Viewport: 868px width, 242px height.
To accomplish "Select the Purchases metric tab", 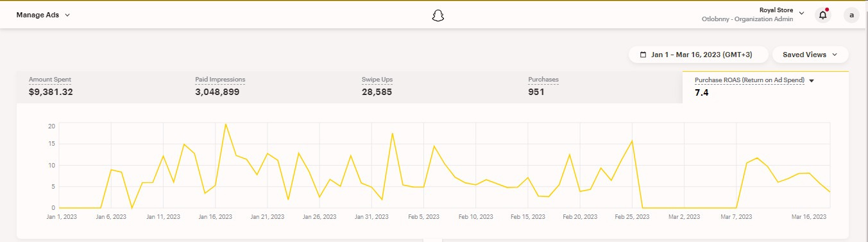I will click(599, 87).
